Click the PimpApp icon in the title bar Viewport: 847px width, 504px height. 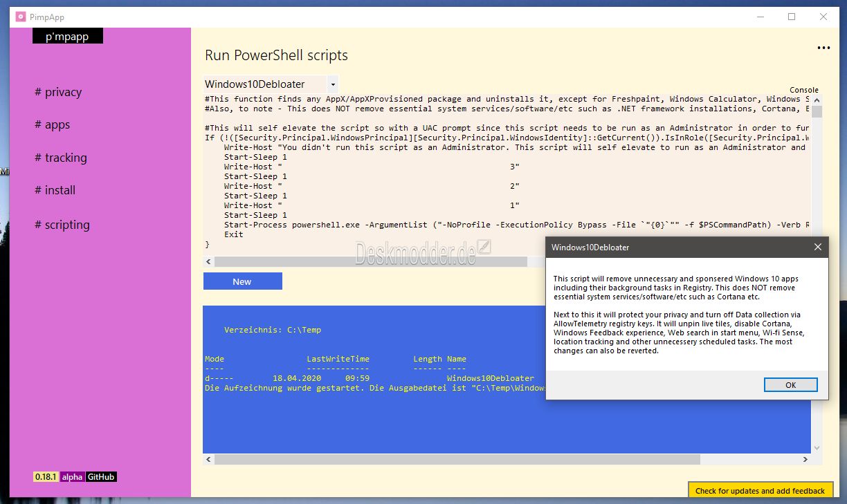(x=21, y=17)
